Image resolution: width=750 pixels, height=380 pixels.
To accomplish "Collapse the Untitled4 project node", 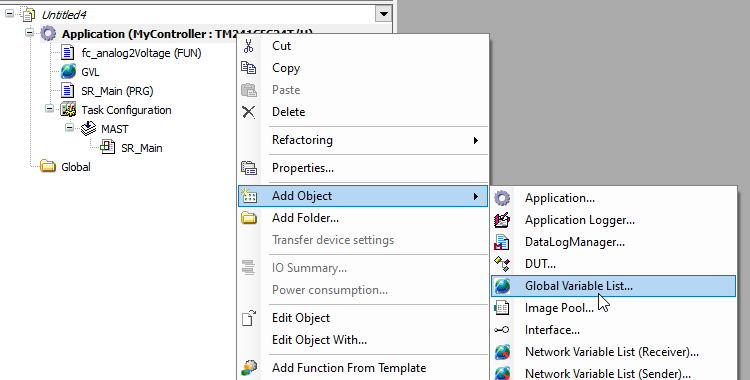I will 9,14.
